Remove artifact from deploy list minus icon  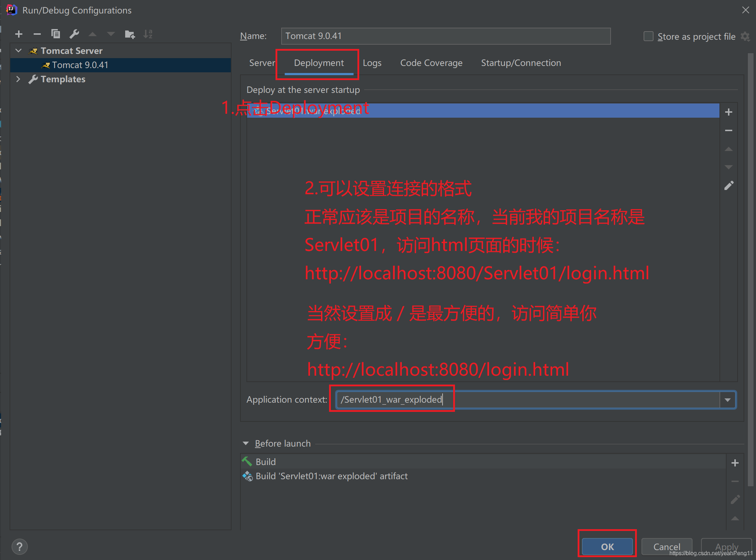point(729,130)
